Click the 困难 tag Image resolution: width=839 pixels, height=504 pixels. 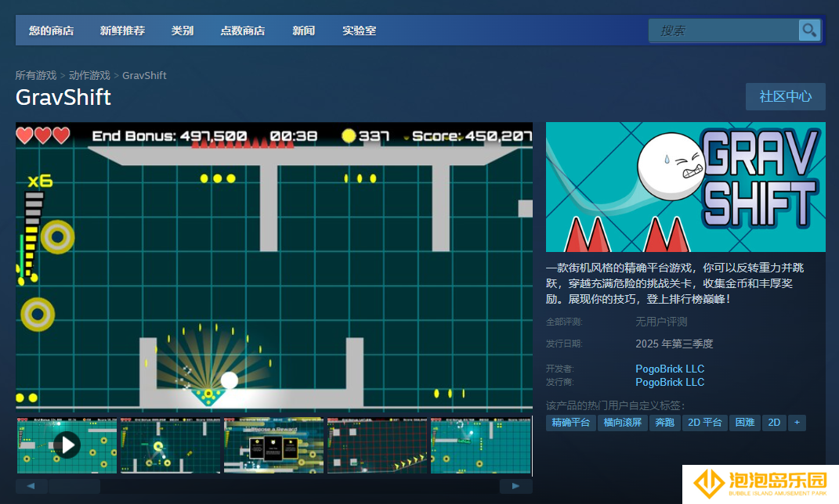coord(745,423)
